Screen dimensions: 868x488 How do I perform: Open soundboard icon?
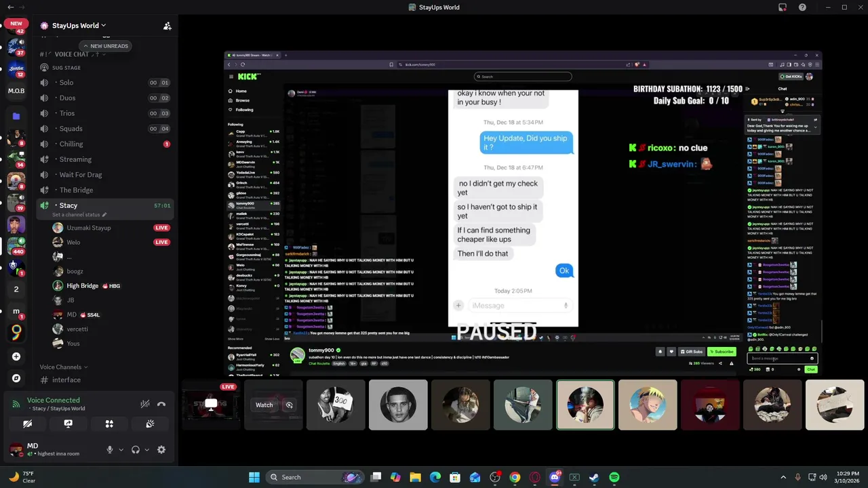pyautogui.click(x=151, y=424)
